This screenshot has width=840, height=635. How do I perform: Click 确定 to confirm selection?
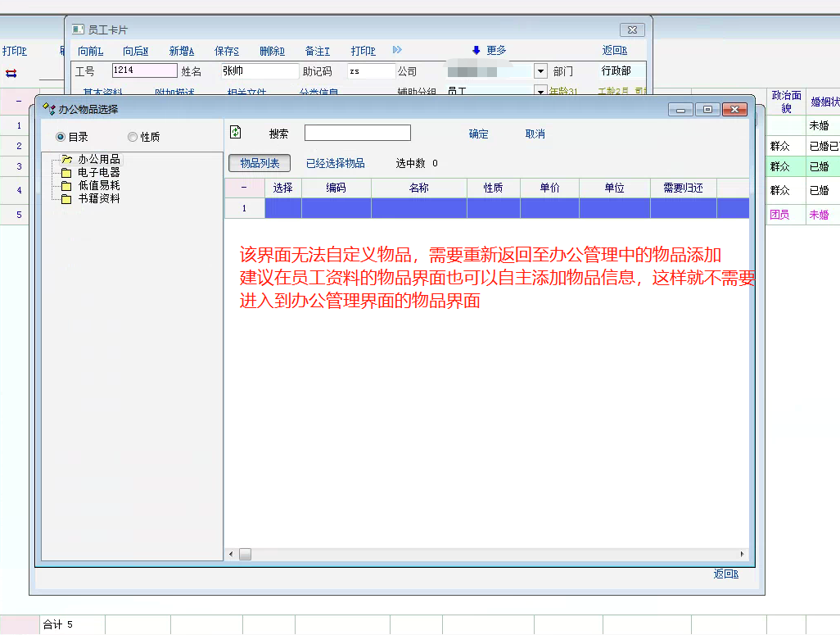tap(478, 134)
